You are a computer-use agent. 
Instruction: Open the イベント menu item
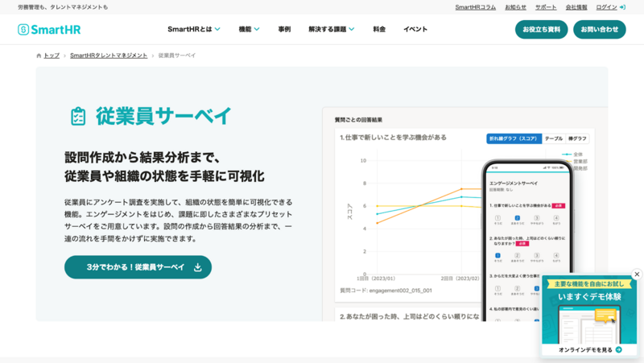point(415,29)
